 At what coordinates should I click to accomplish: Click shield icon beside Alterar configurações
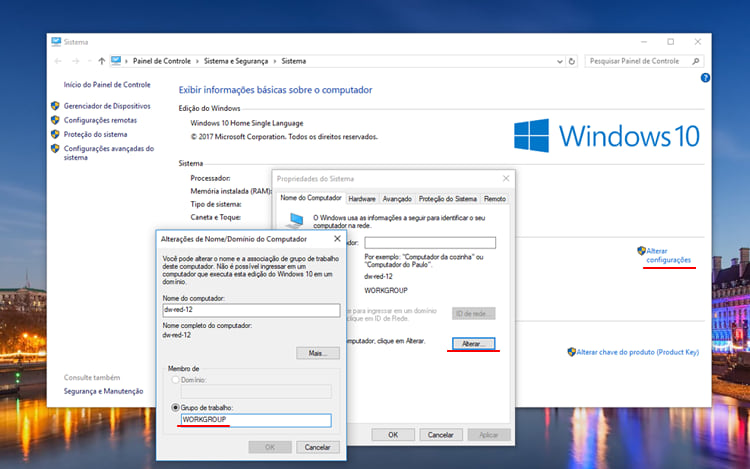pyautogui.click(x=641, y=251)
